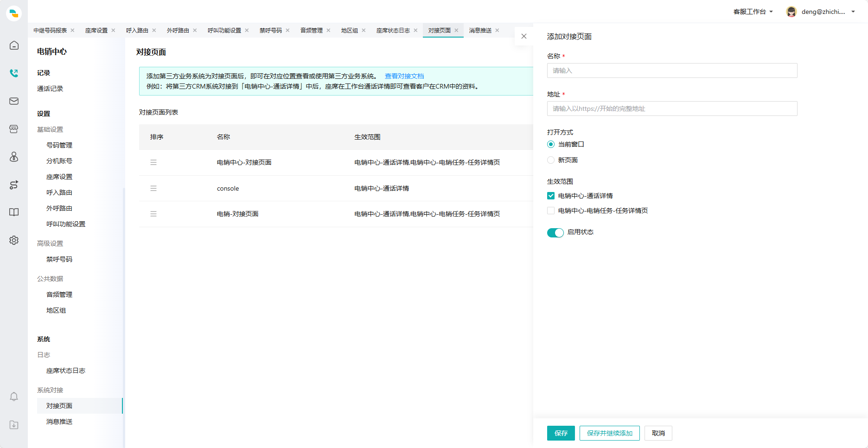Viewport: 868px width, 448px height.
Task: Uncheck 电销中心-通话详情 checkbox
Action: [x=551, y=196]
